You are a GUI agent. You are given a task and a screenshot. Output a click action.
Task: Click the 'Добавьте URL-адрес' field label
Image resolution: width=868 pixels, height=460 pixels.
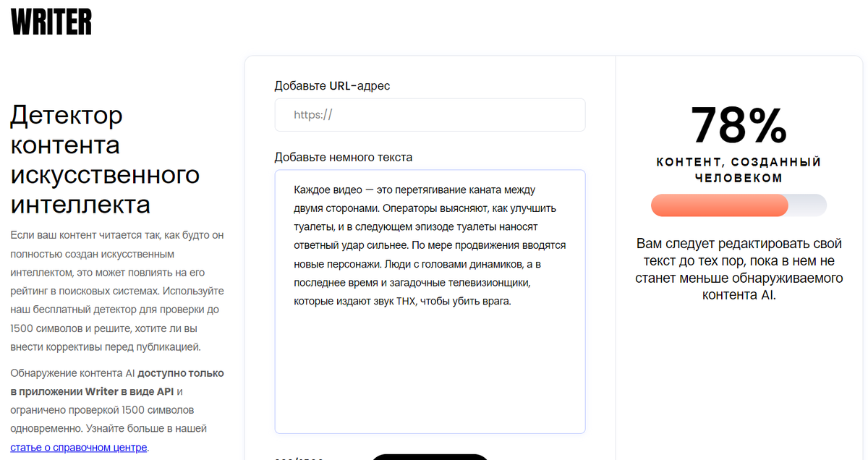331,85
